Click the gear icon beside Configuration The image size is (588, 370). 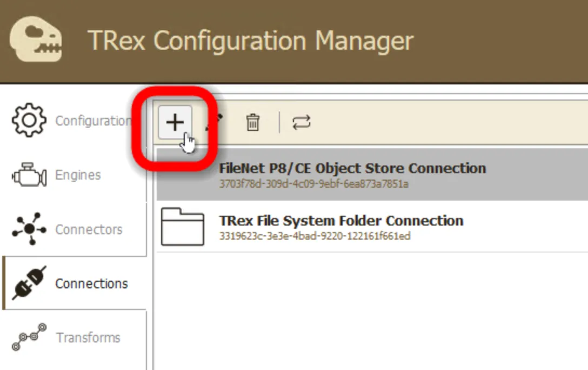[x=29, y=120]
